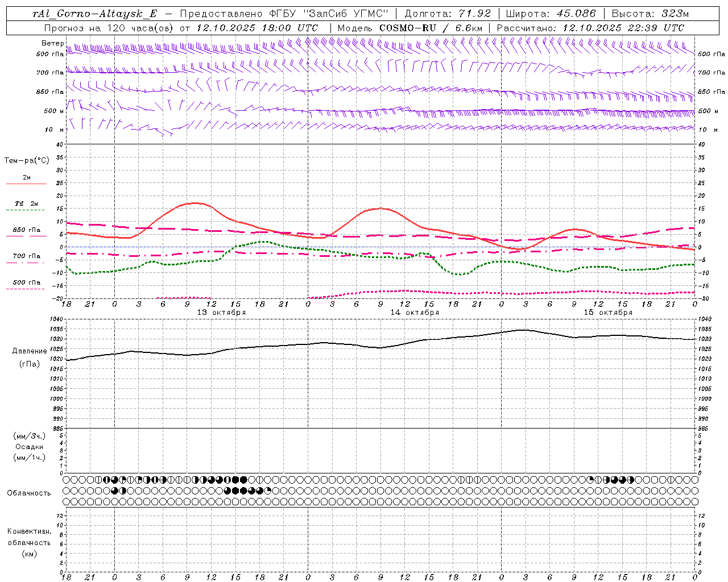Click the 10 м wind level label on left

coord(54,130)
